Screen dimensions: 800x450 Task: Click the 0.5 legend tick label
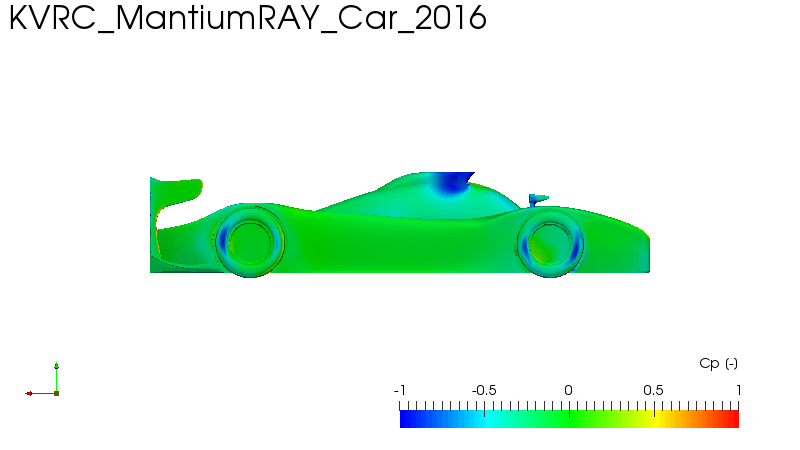653,390
